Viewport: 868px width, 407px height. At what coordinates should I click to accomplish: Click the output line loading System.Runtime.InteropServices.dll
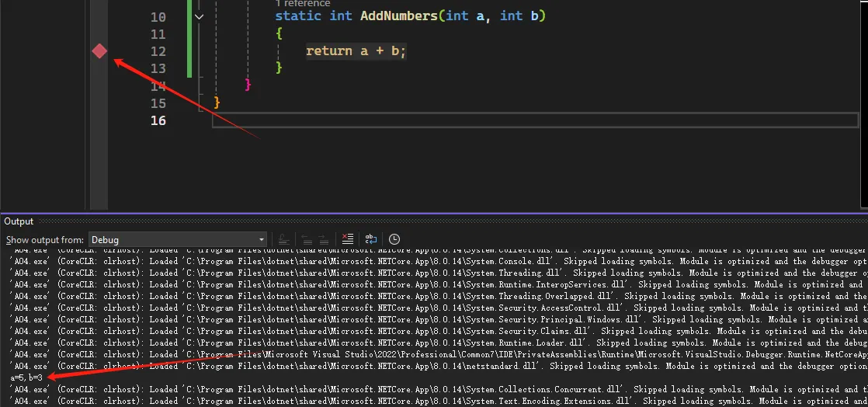(439, 284)
